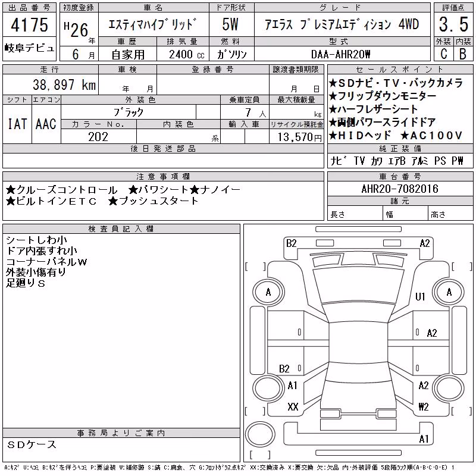Click the chassis number AHR20-7082016

(400, 189)
